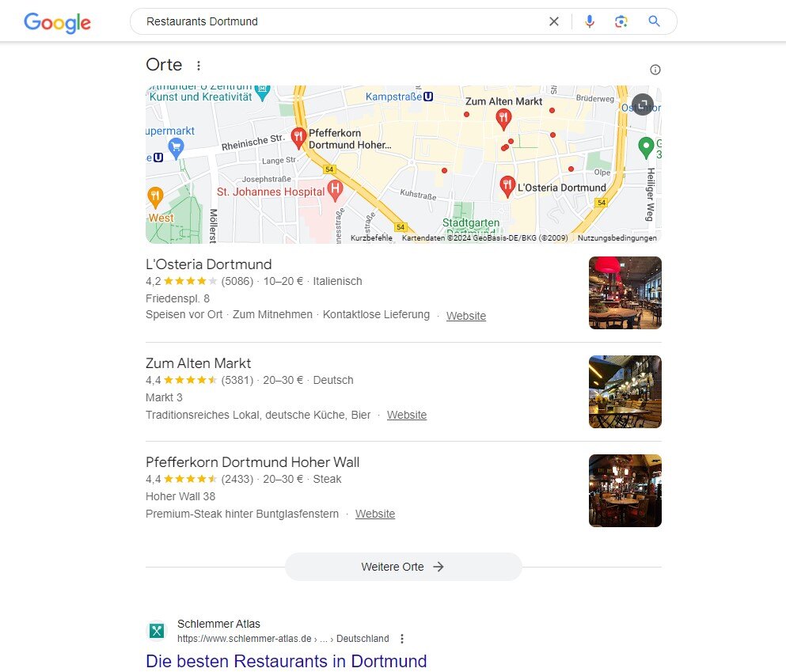The height and width of the screenshot is (672, 786).
Task: Open Zum Alten Markt Website link
Action: click(x=407, y=415)
